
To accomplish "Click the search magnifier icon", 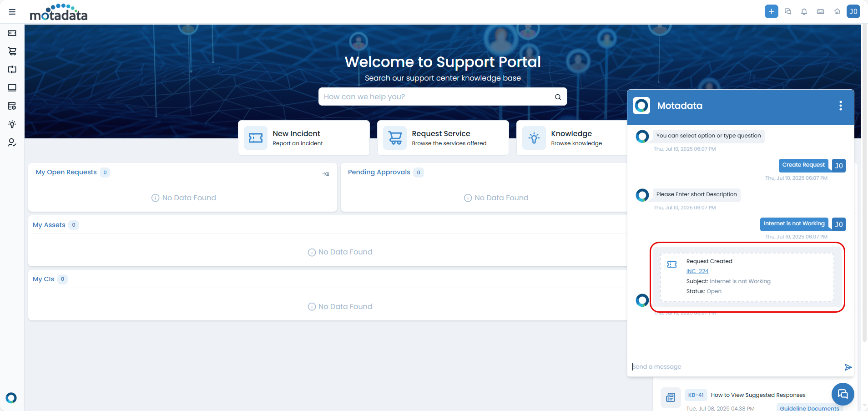I will pyautogui.click(x=558, y=97).
